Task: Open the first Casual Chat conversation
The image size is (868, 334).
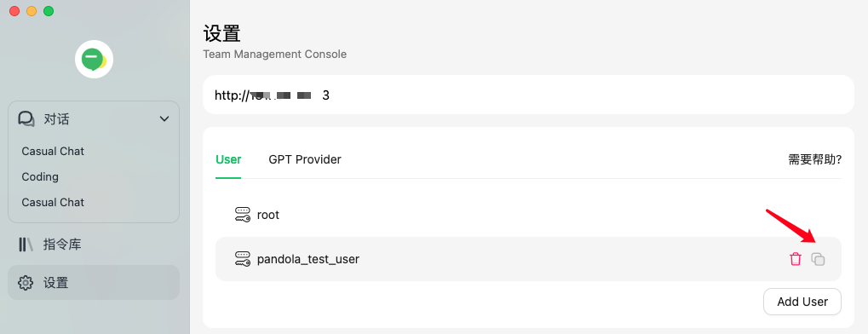Action: (53, 151)
